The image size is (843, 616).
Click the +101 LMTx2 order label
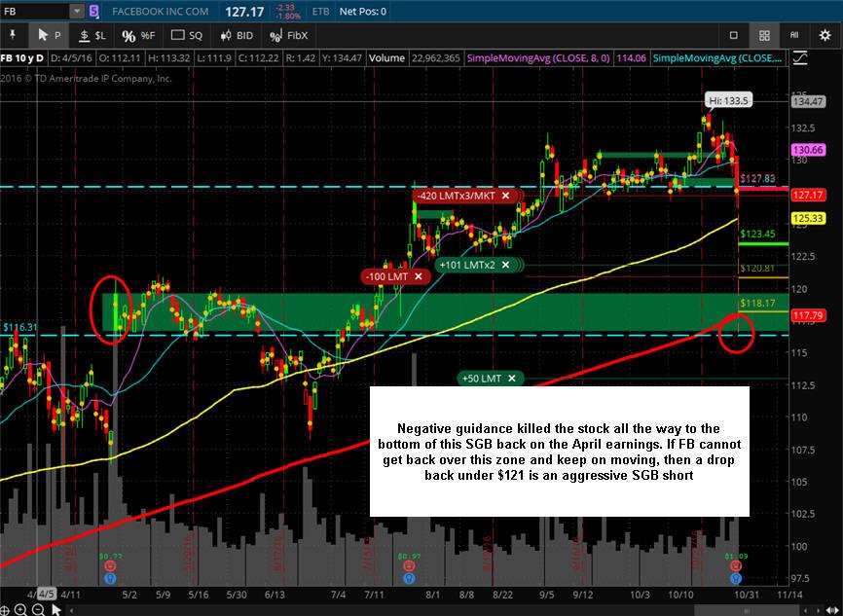click(466, 265)
